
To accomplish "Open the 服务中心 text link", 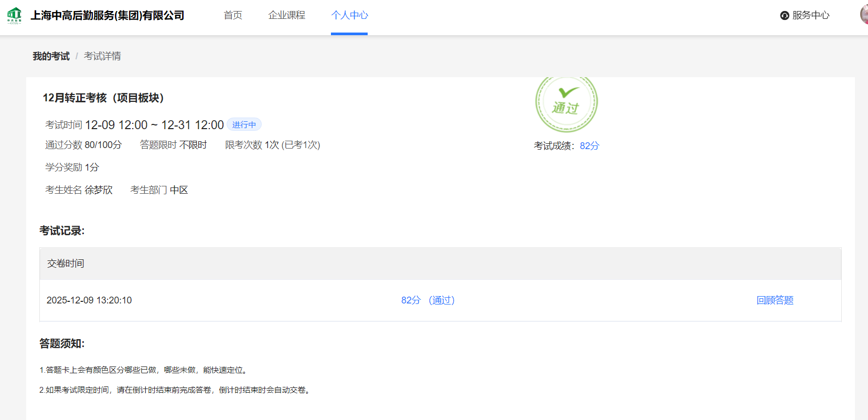I will [x=811, y=15].
